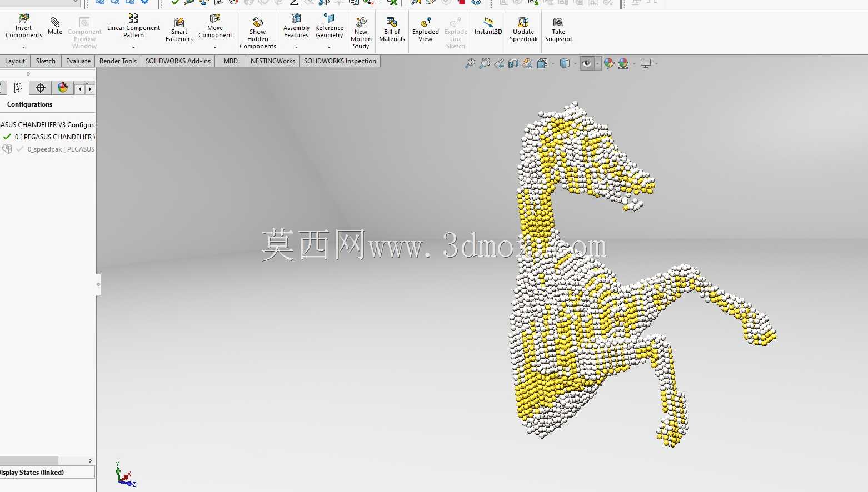Select the Mate tool
Screen dimensions: 868x492
55,26
